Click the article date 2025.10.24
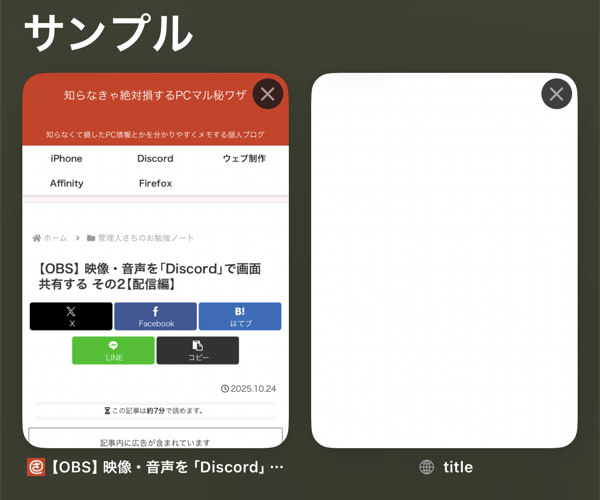 [x=248, y=389]
